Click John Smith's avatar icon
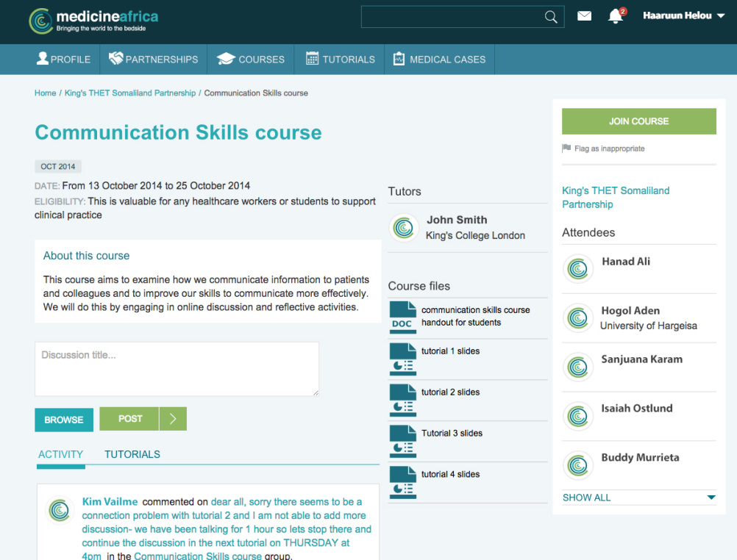737x560 pixels. [x=403, y=228]
